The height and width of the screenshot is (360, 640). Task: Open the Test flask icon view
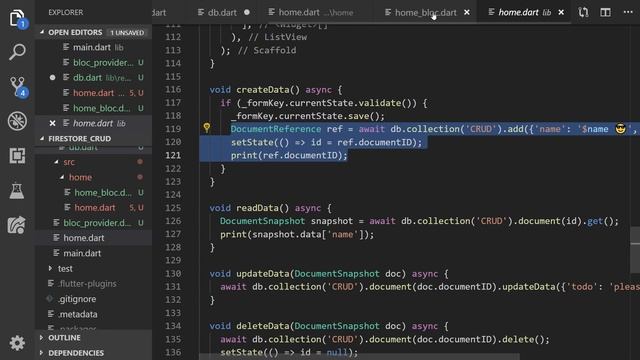[x=17, y=190]
